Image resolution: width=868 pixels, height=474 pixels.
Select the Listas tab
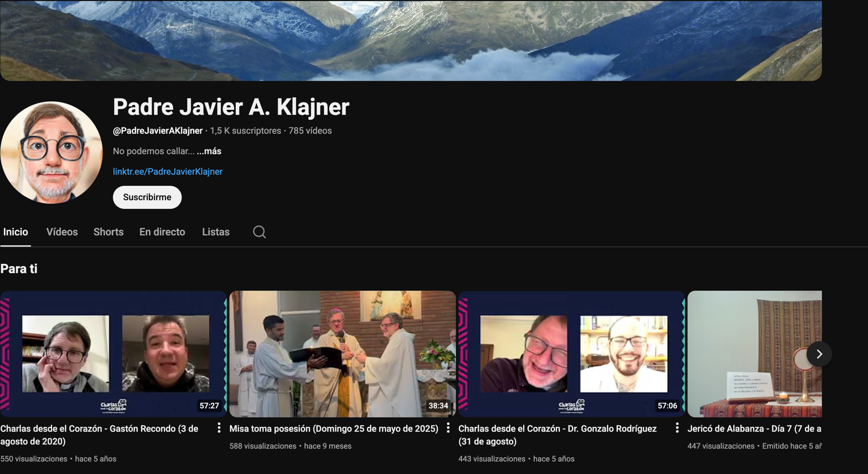click(216, 232)
